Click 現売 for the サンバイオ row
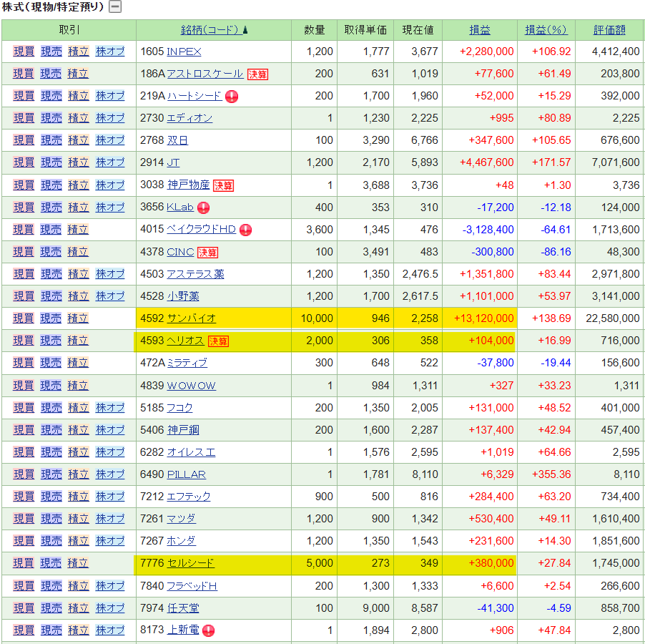Screen dimensions: 645x644 click(51, 319)
